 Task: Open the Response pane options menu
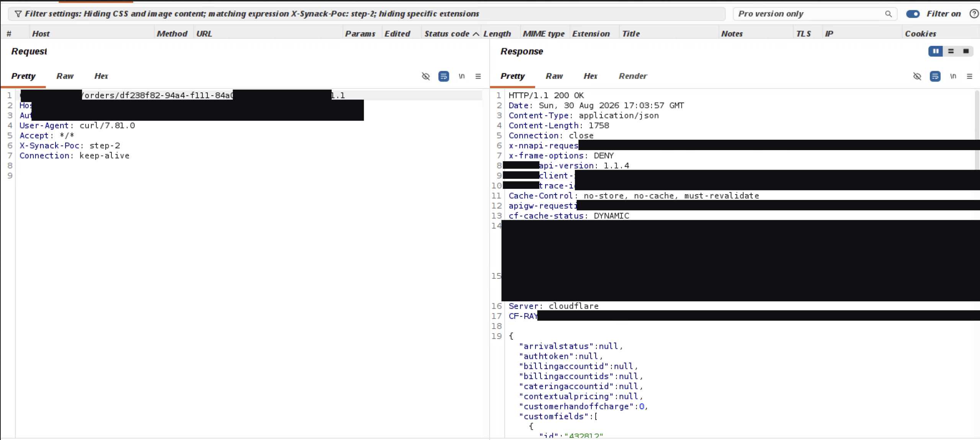(x=970, y=76)
